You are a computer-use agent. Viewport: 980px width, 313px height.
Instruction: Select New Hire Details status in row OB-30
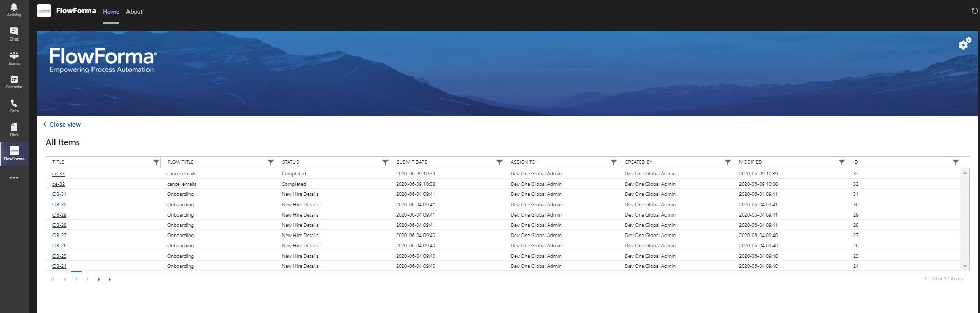(300, 205)
